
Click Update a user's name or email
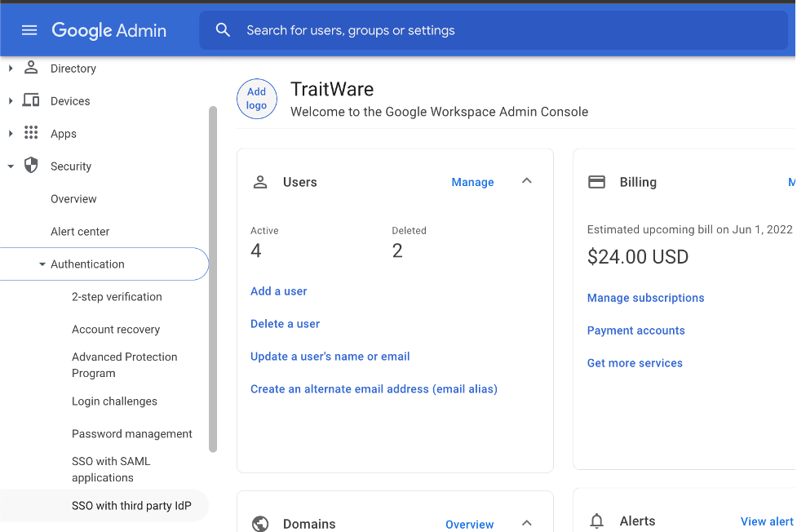point(330,357)
